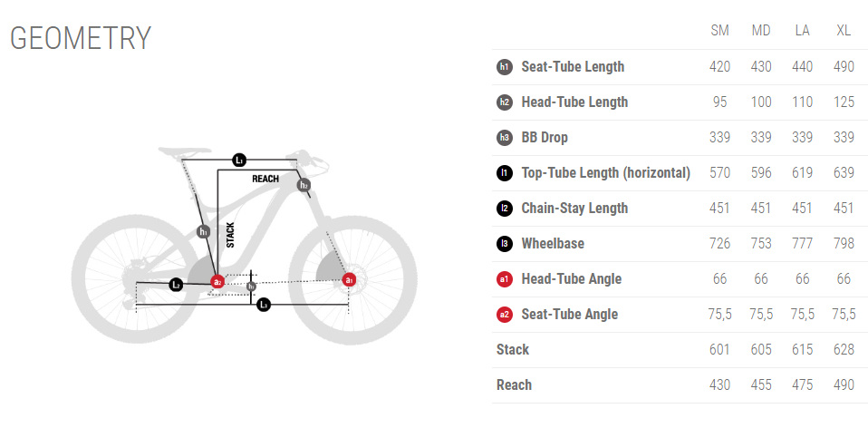Select the SM size column header
This screenshot has height=428, width=868.
click(720, 31)
